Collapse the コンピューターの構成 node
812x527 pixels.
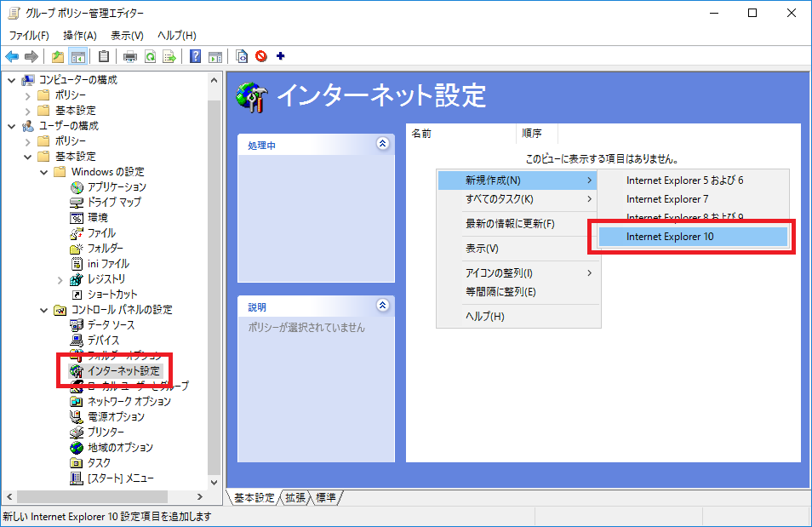pyautogui.click(x=11, y=80)
